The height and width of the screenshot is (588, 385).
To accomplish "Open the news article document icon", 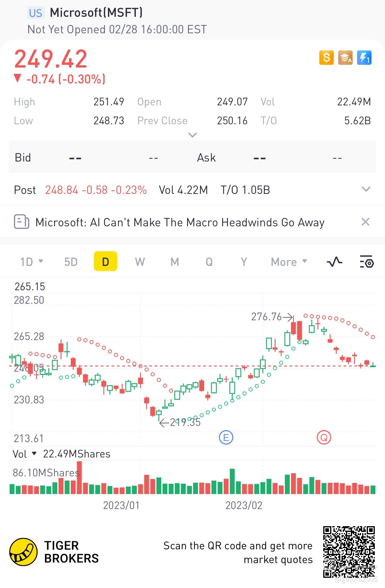I will (22, 222).
